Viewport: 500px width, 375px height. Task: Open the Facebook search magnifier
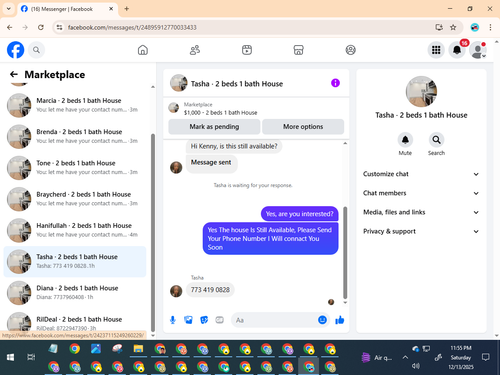tap(36, 50)
